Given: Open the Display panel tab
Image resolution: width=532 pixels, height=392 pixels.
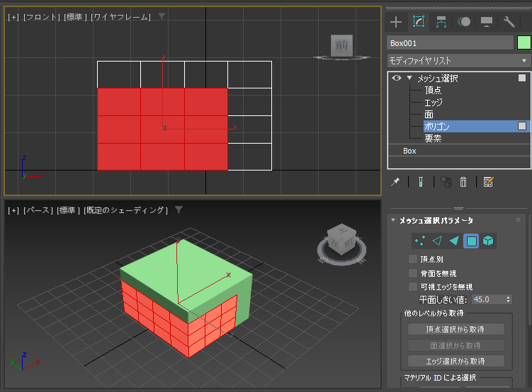Looking at the screenshot, I should click(x=487, y=22).
